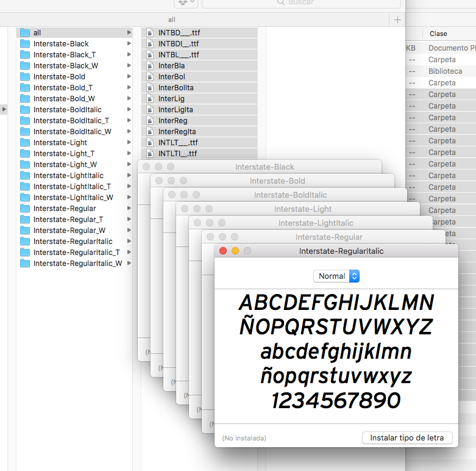The height and width of the screenshot is (471, 476).
Task: Select the Interstate-RegularItalic_T folder name
Action: point(77,252)
